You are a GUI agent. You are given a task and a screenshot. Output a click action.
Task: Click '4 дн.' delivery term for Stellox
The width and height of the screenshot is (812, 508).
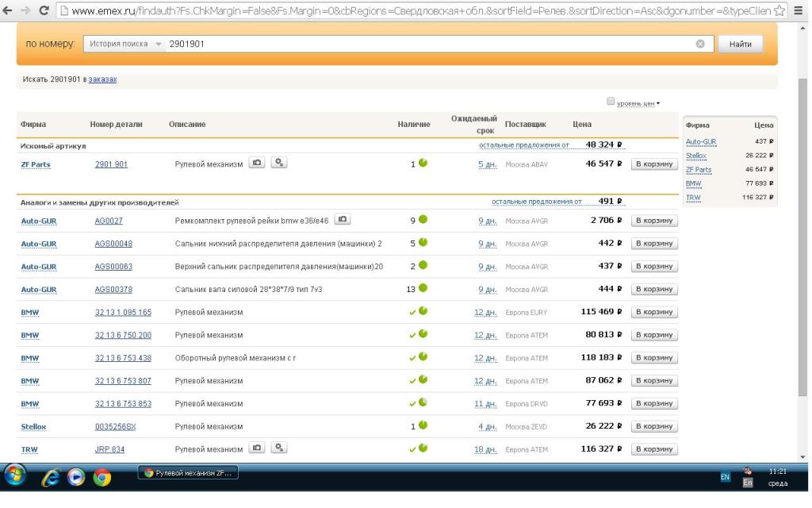coord(488,426)
